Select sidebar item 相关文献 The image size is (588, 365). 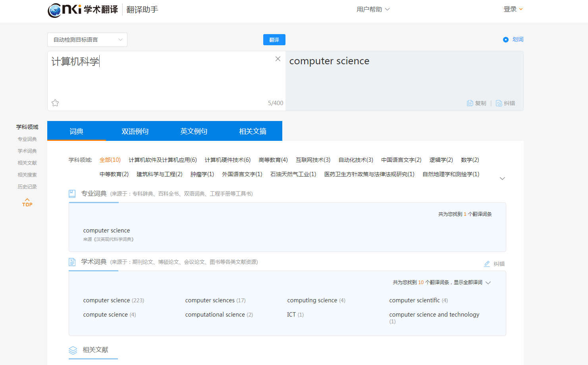pos(27,163)
